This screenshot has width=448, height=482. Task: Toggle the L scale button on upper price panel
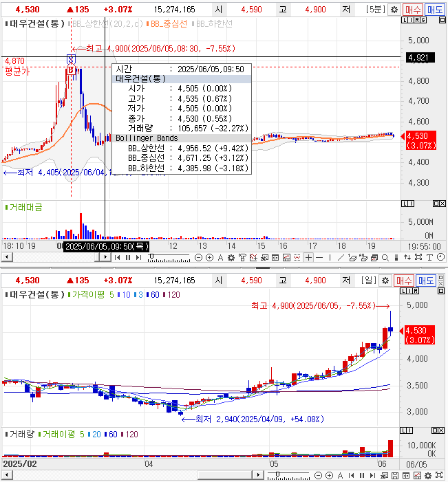405,20
